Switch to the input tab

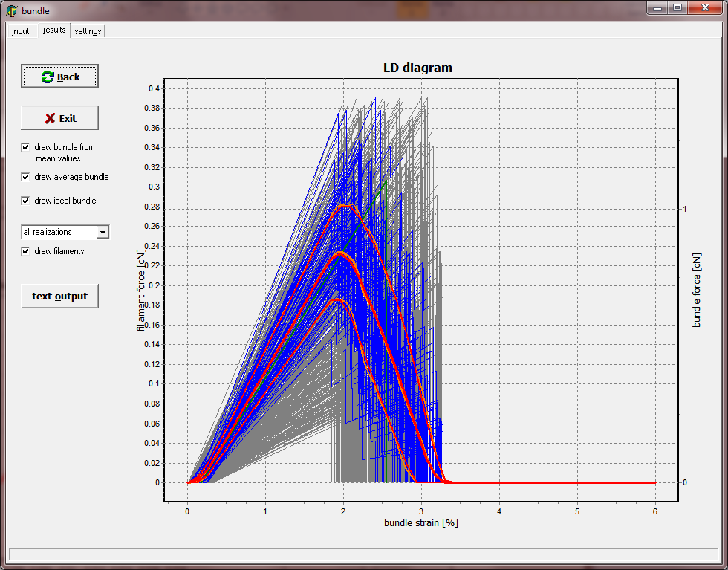pos(21,31)
